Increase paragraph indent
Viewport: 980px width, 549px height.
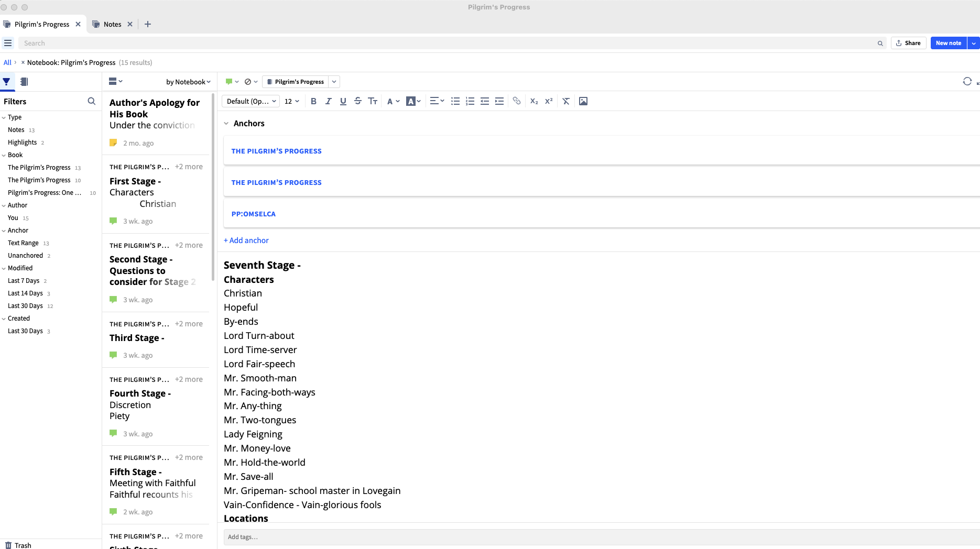pos(499,101)
